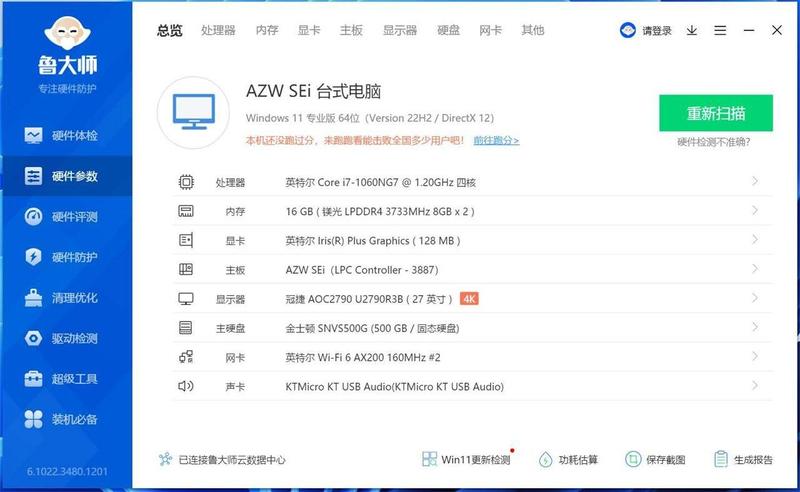Click the graphics card icon
This screenshot has width=800, height=492.
pos(186,240)
